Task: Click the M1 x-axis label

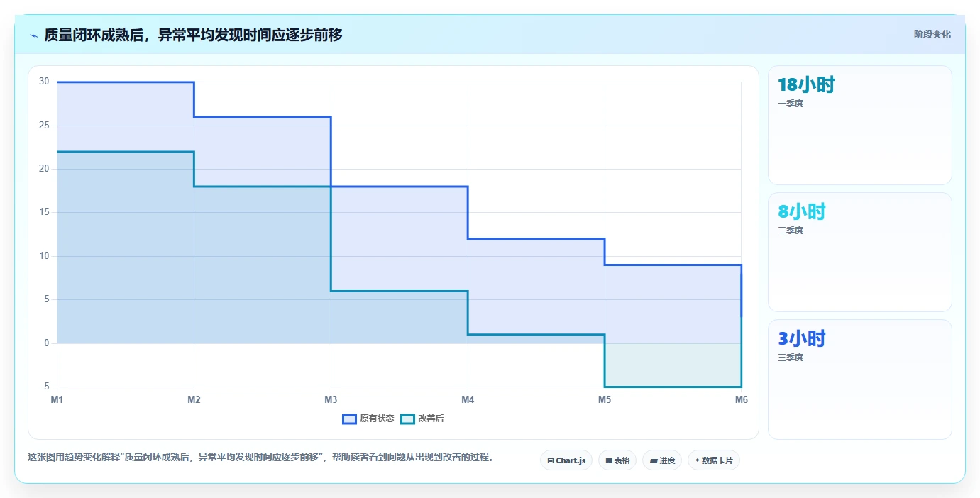Action: tap(57, 399)
